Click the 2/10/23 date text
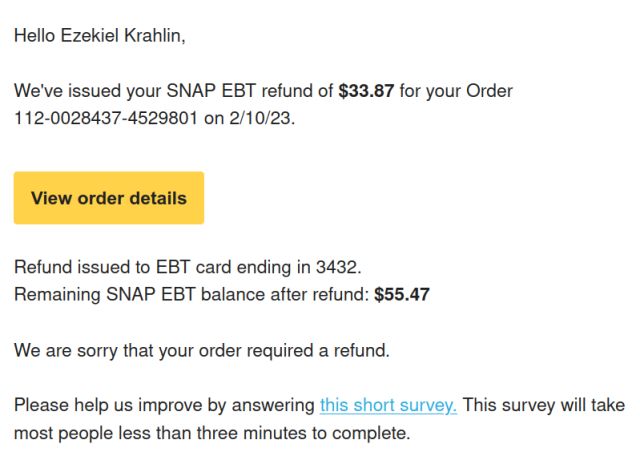The image size is (640, 452). click(x=262, y=118)
